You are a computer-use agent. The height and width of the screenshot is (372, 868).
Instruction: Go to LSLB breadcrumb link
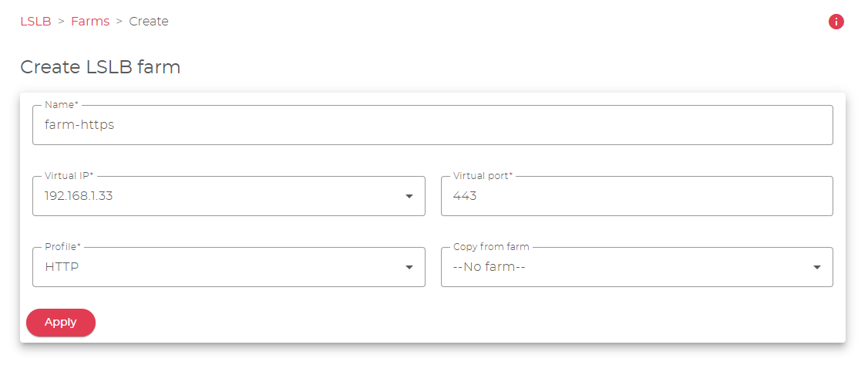(x=35, y=22)
